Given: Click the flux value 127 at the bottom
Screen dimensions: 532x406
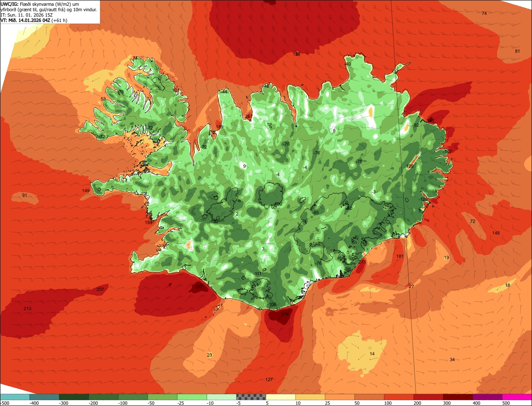Looking at the screenshot, I should [269, 379].
